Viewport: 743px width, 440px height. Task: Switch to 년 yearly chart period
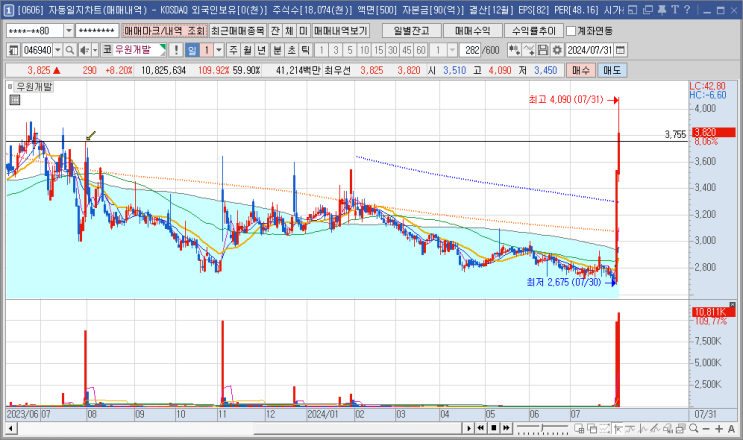click(x=262, y=50)
